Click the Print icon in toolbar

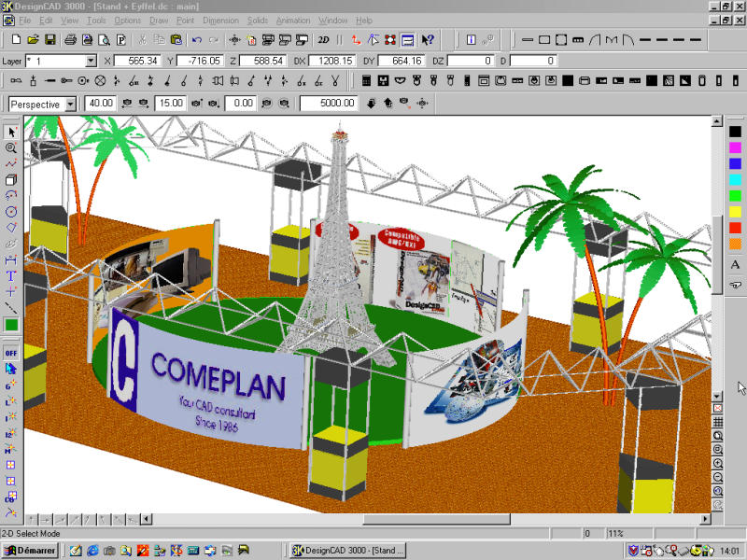tap(70, 40)
